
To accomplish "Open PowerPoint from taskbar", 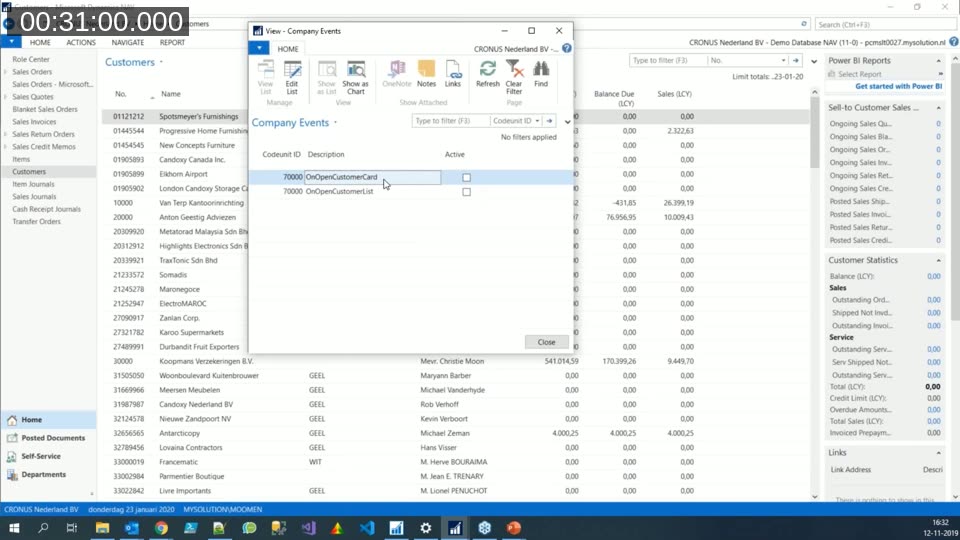I will (x=514, y=528).
